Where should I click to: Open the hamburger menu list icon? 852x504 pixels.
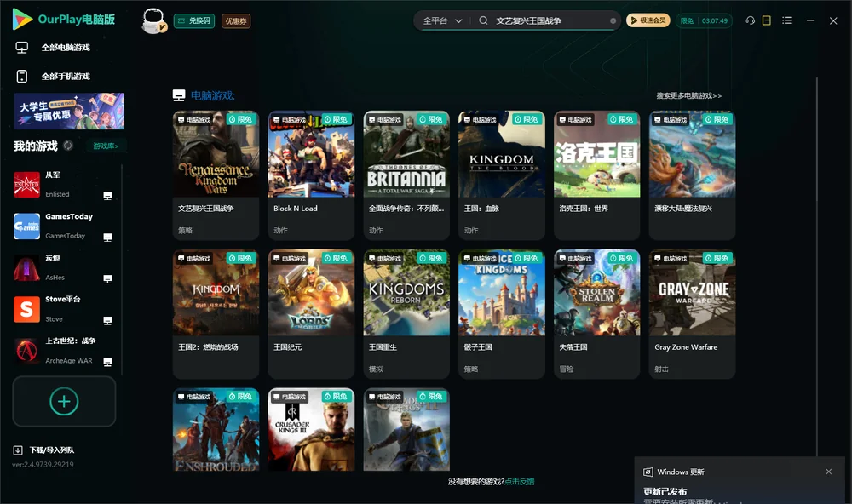click(786, 20)
